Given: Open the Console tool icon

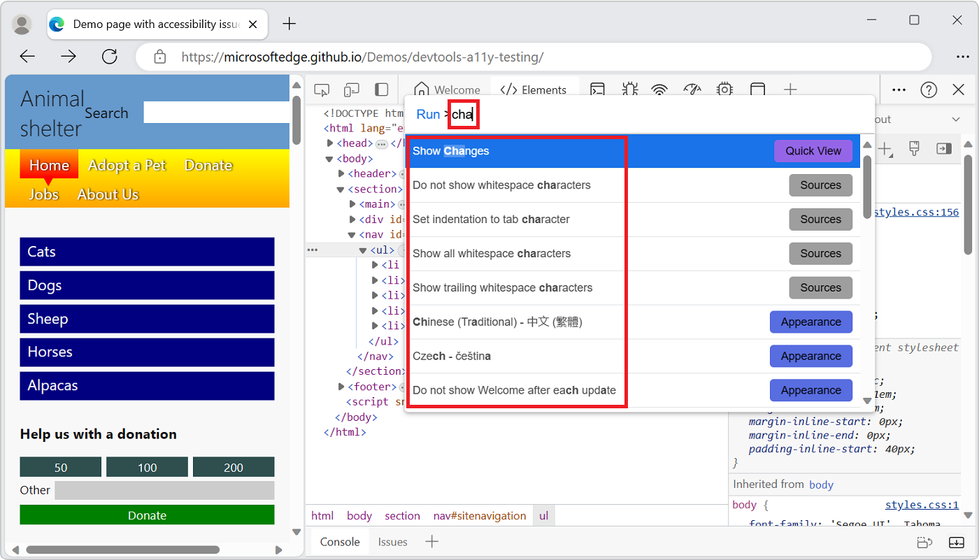Looking at the screenshot, I should coord(596,89).
